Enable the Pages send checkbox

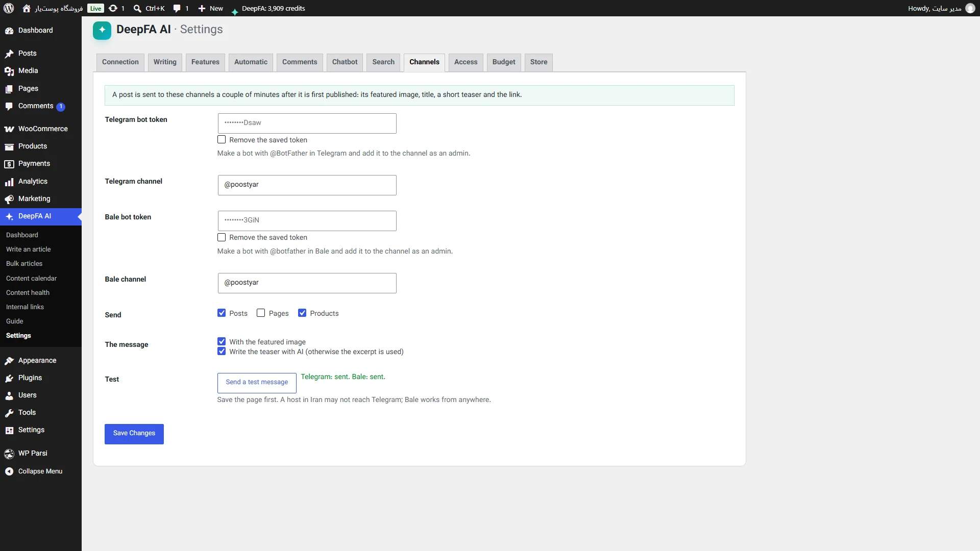click(261, 313)
